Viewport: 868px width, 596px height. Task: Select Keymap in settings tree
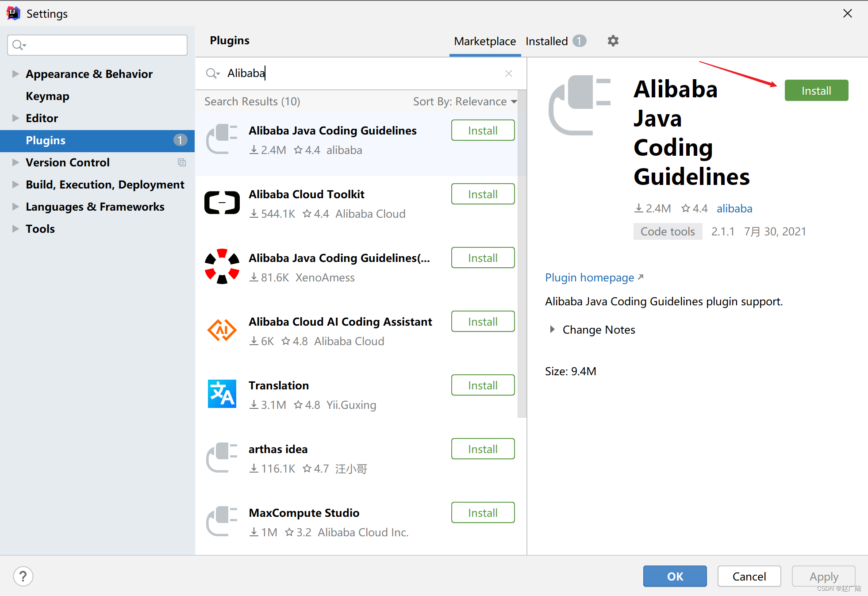click(47, 96)
